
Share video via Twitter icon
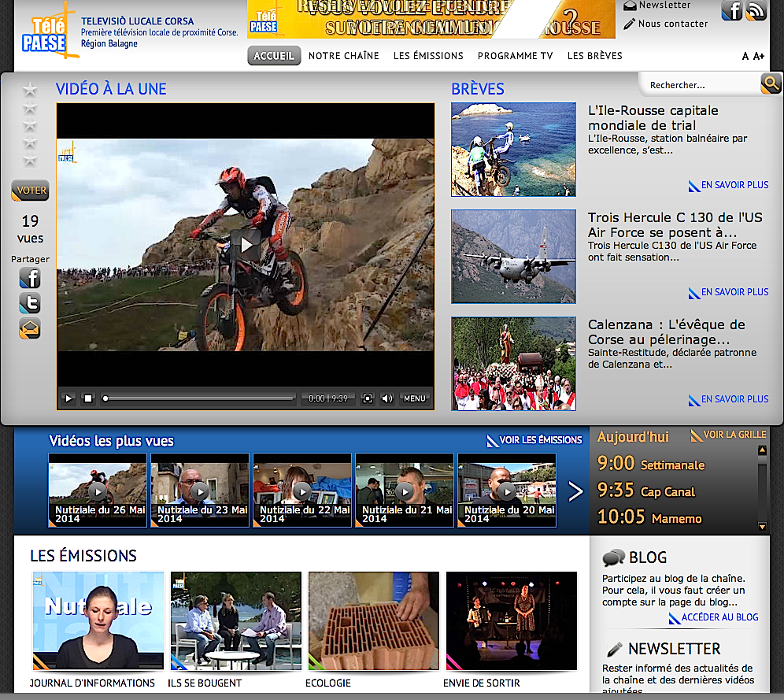(30, 303)
